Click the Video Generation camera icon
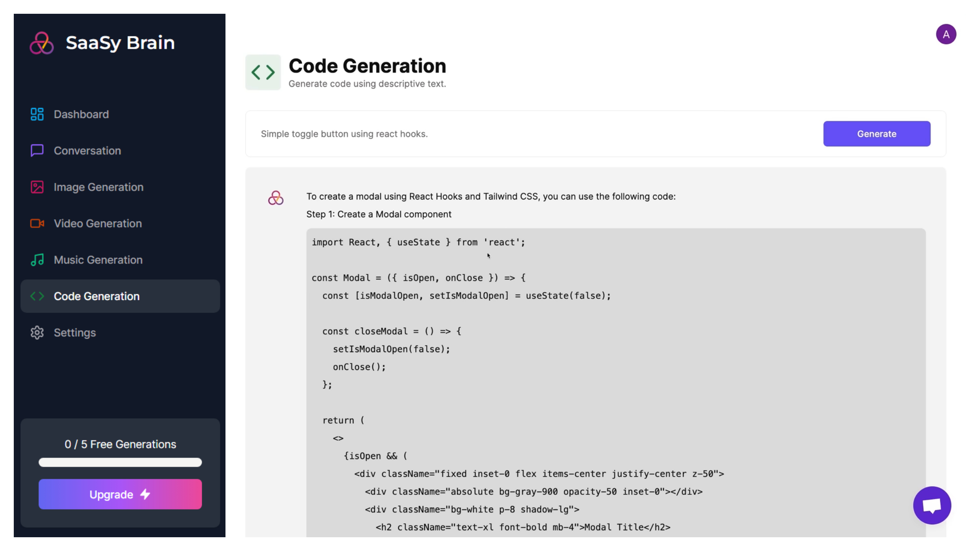980x551 pixels. 37,223
